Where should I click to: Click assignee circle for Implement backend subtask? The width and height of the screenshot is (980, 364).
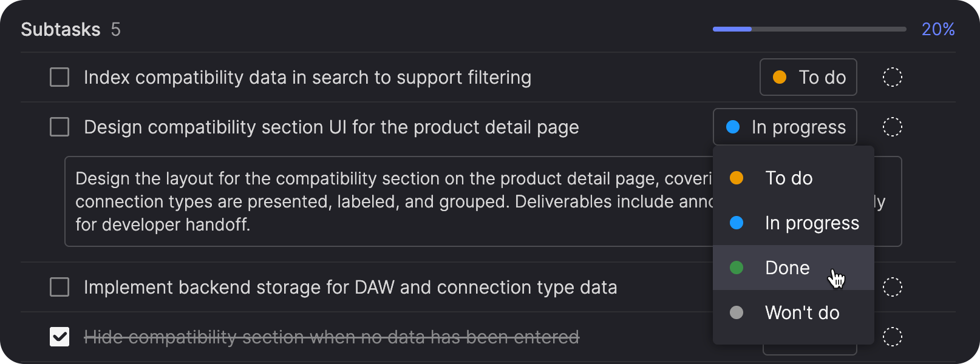(892, 287)
